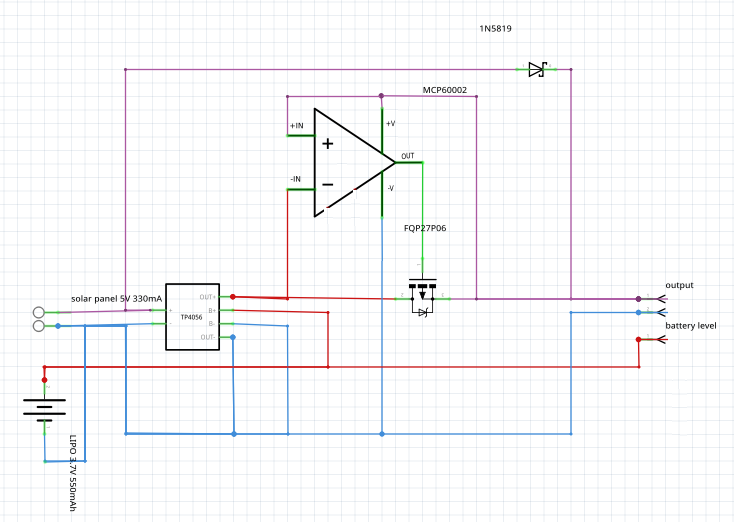Click the "battery level" text label
734x522 pixels.
690,325
